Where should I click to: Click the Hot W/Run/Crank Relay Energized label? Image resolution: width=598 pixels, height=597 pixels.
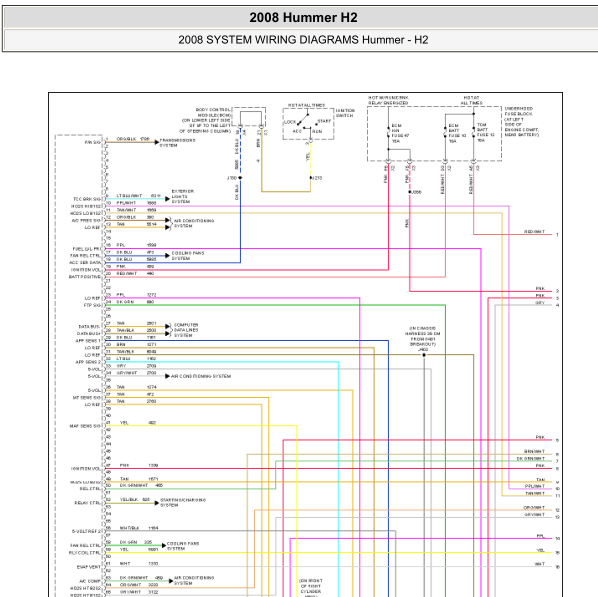[388, 100]
